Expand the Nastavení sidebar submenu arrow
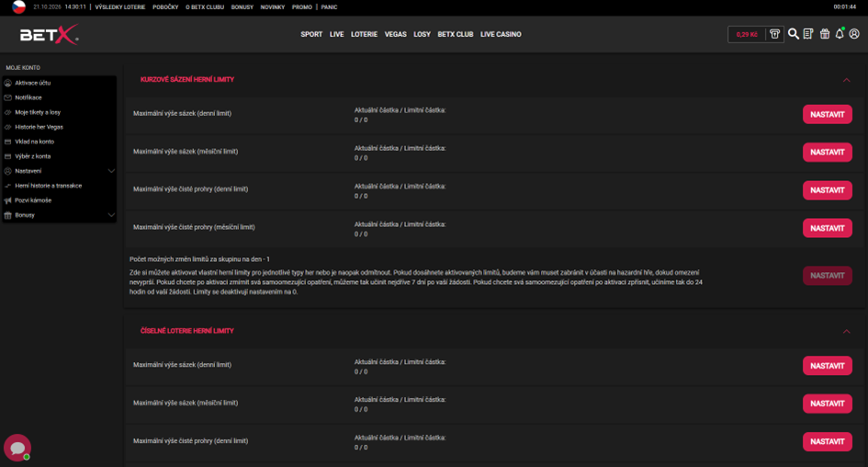 click(111, 171)
